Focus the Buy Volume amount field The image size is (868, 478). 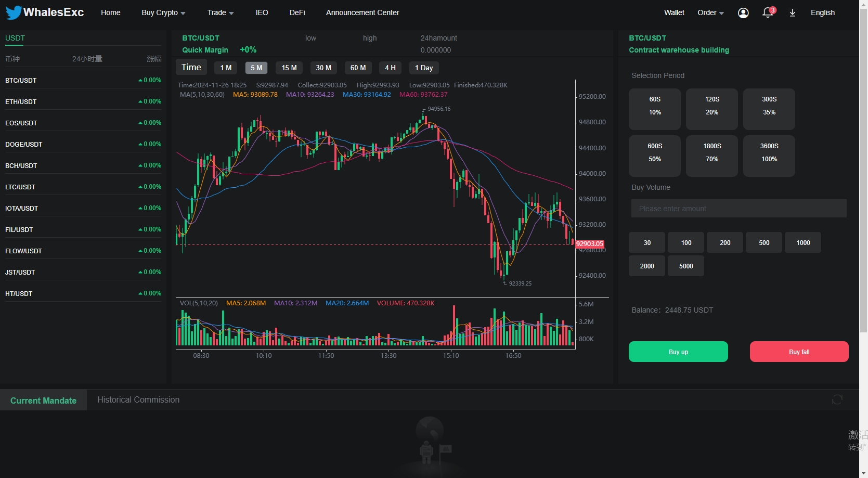point(739,209)
